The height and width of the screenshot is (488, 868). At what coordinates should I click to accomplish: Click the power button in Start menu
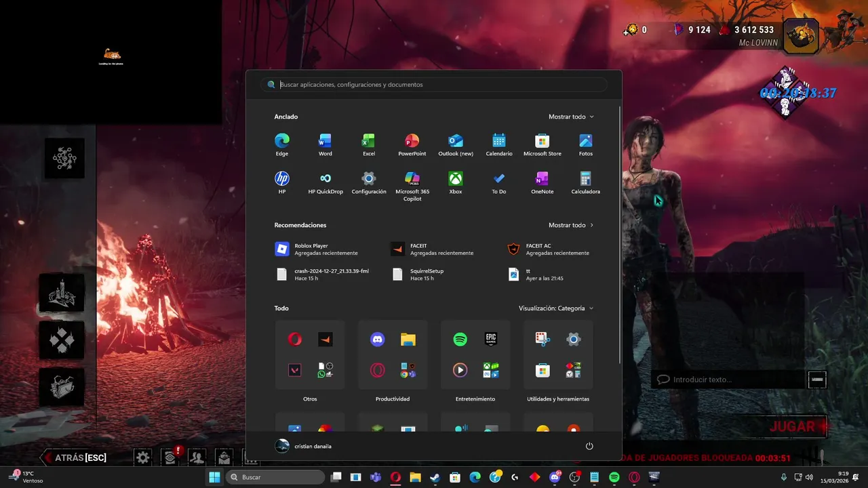click(x=589, y=446)
